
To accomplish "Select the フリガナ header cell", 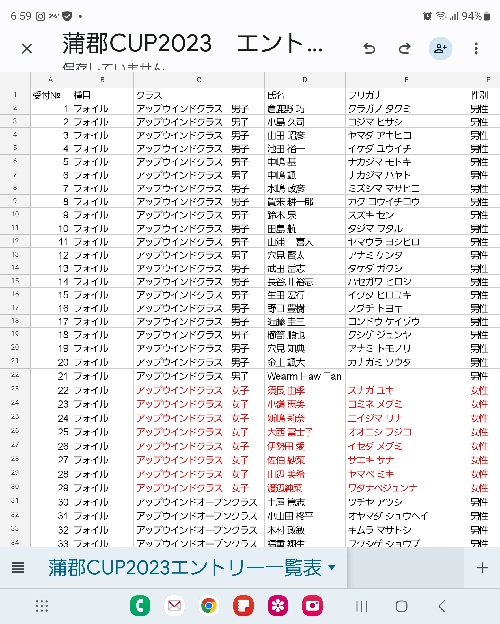I will tap(406, 95).
